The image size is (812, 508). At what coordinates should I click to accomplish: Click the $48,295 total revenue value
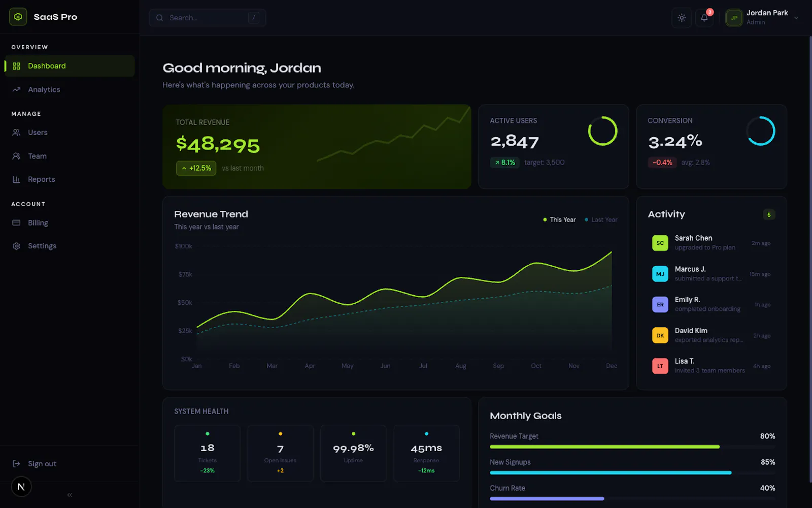218,145
